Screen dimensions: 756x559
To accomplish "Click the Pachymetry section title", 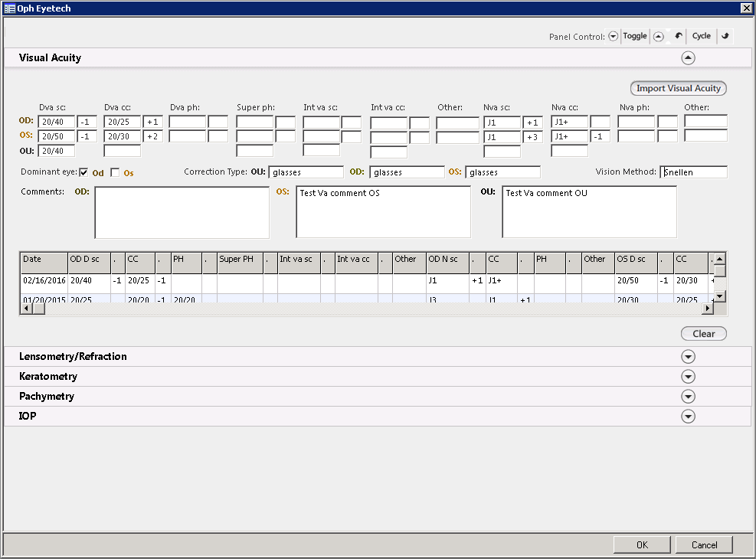I will 47,396.
